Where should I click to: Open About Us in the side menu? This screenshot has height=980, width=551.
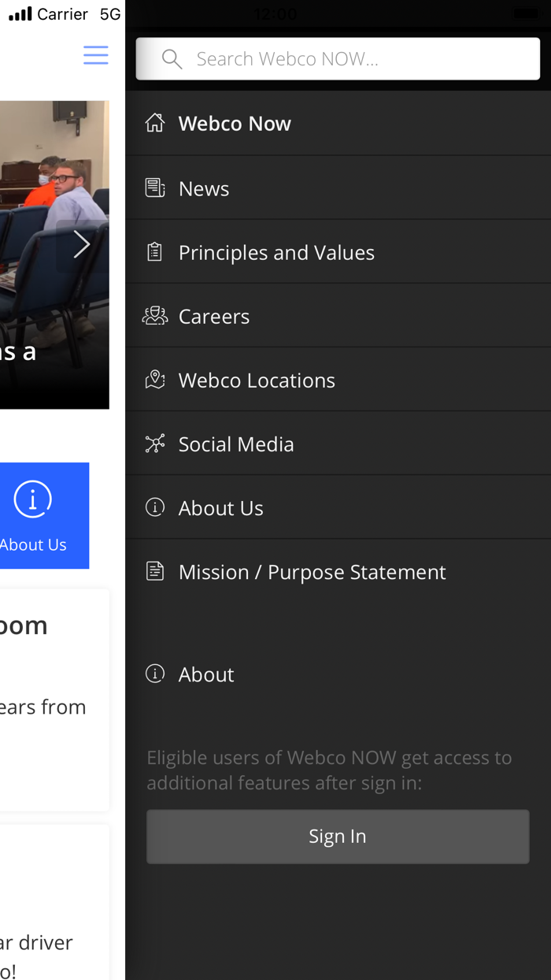coord(338,507)
